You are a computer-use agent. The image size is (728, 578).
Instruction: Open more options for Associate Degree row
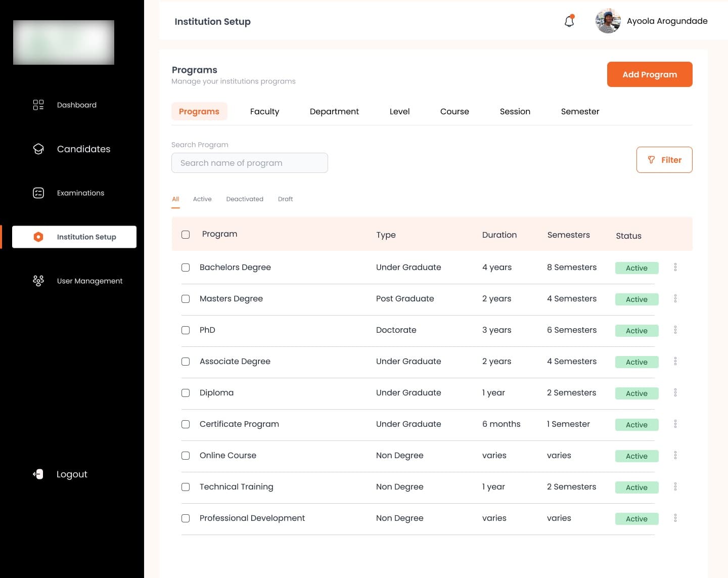[675, 361]
